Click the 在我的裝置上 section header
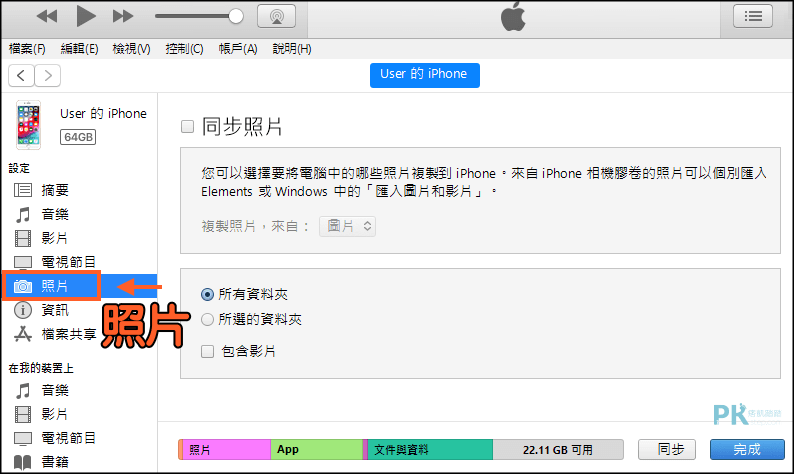 pyautogui.click(x=41, y=368)
